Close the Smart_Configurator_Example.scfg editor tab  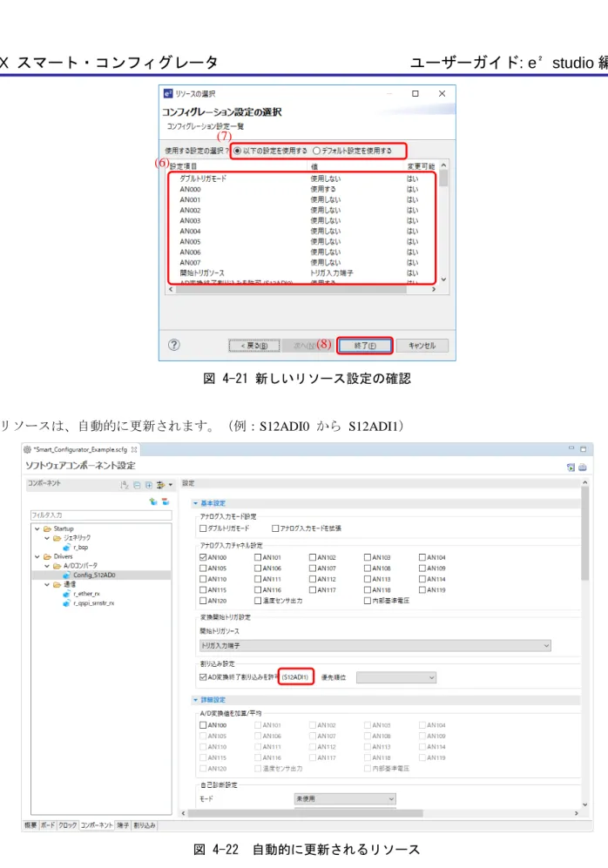134,449
